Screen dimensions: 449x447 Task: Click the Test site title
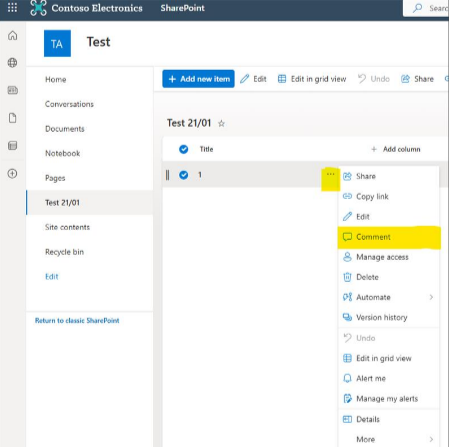point(98,42)
